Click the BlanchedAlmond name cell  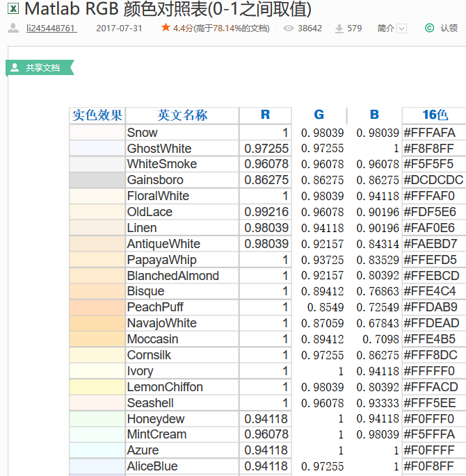click(x=182, y=276)
